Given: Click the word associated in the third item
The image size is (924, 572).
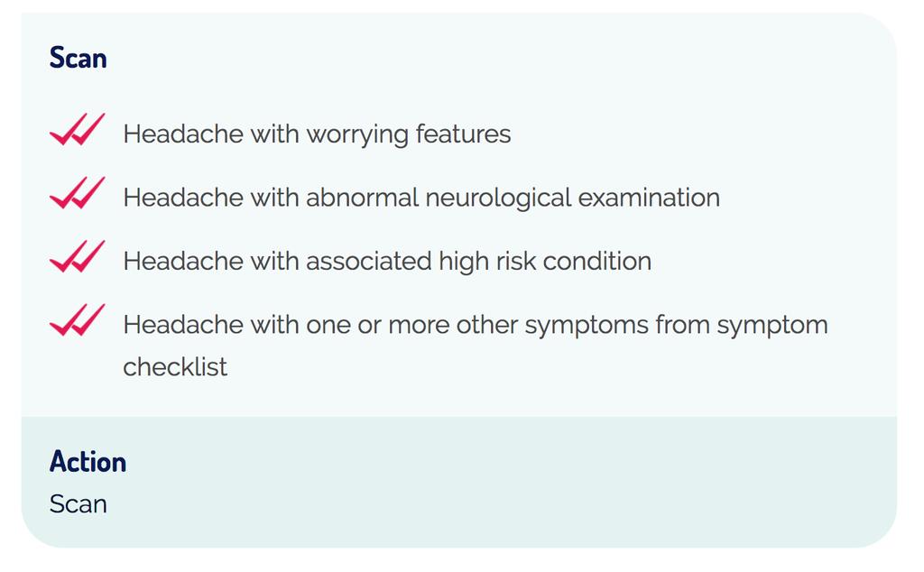Looking at the screenshot, I should [369, 261].
